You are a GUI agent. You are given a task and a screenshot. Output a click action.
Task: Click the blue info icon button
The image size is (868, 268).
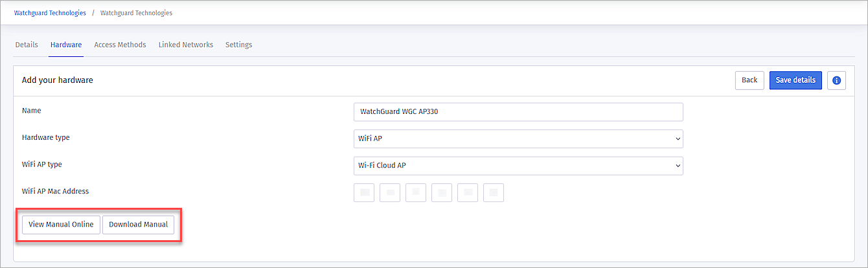[x=836, y=80]
